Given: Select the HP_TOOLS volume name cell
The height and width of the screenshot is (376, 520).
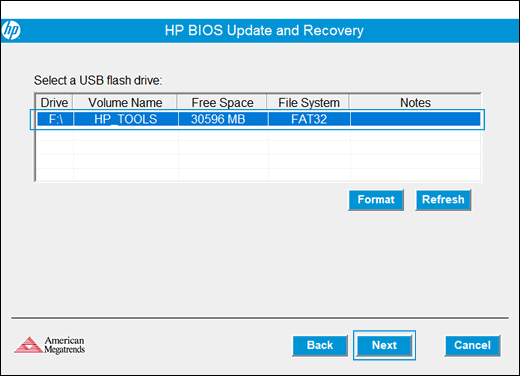Looking at the screenshot, I should tap(126, 119).
